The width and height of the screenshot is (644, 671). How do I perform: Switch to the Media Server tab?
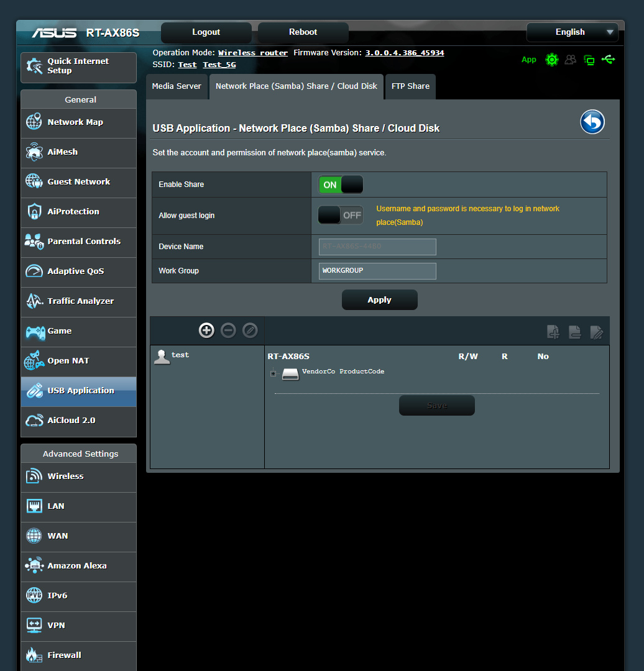point(177,86)
